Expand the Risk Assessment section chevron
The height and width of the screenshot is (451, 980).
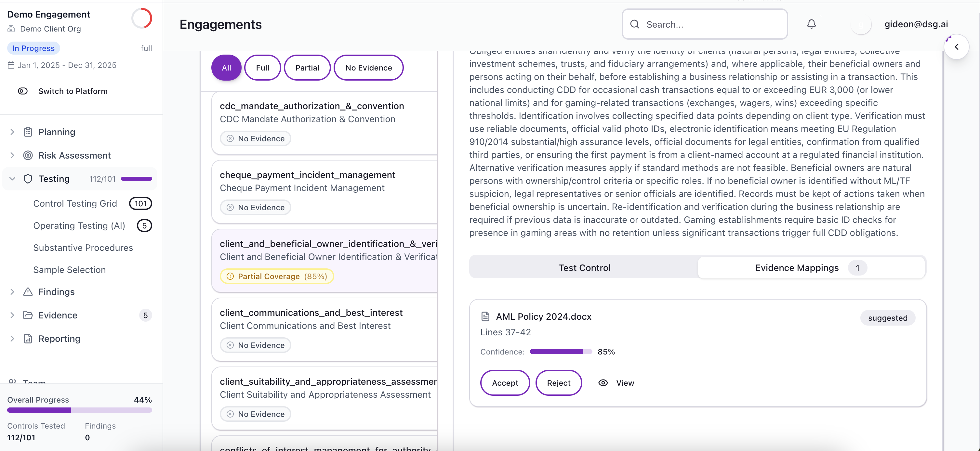12,155
